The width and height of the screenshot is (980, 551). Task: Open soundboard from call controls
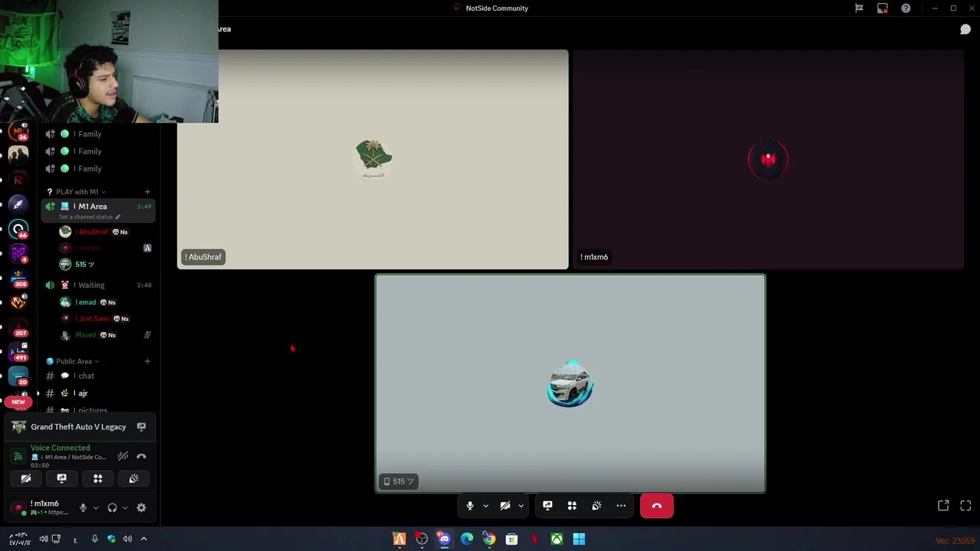pyautogui.click(x=596, y=506)
